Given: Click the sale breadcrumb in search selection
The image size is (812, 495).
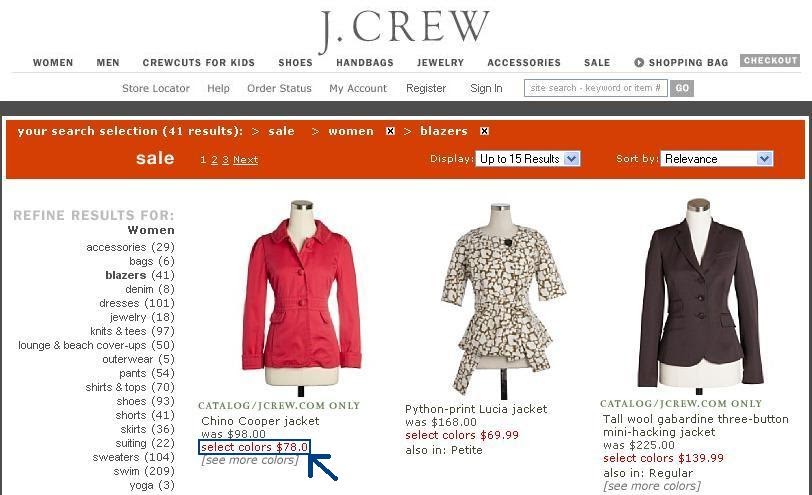Looking at the screenshot, I should pos(281,131).
